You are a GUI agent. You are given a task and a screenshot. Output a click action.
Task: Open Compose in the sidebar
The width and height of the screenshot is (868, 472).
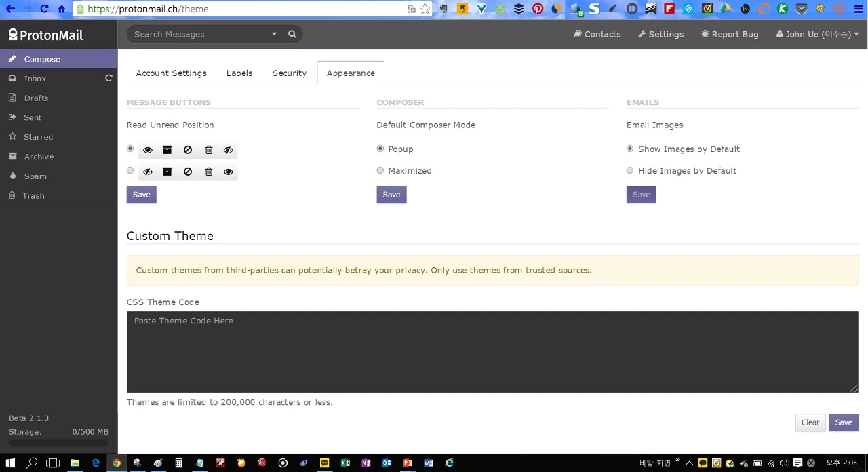click(58, 59)
